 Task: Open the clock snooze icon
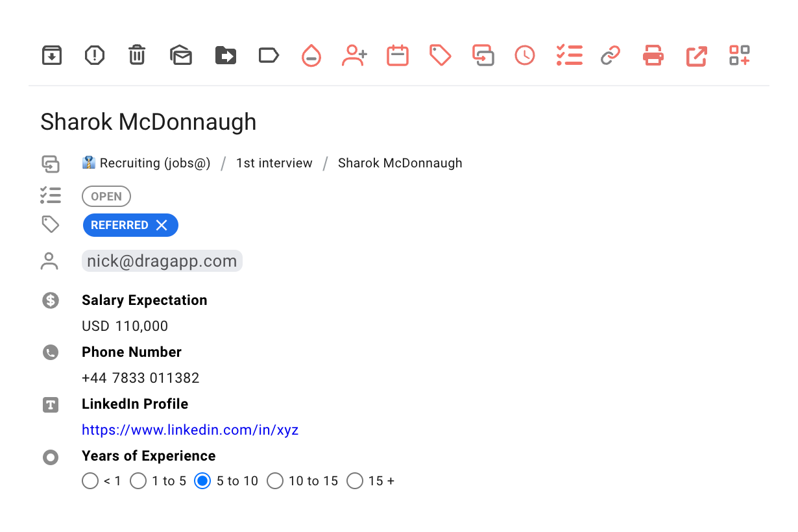click(x=525, y=55)
